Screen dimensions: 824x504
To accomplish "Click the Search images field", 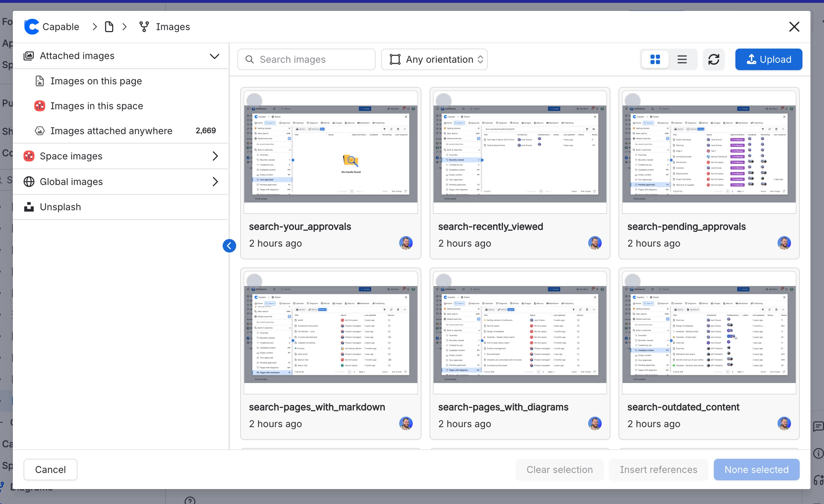I will point(307,60).
